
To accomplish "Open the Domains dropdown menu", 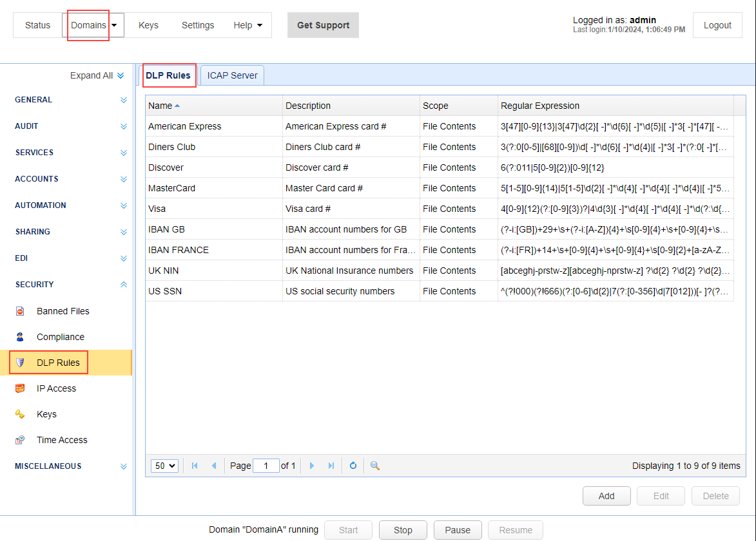I will pos(93,25).
